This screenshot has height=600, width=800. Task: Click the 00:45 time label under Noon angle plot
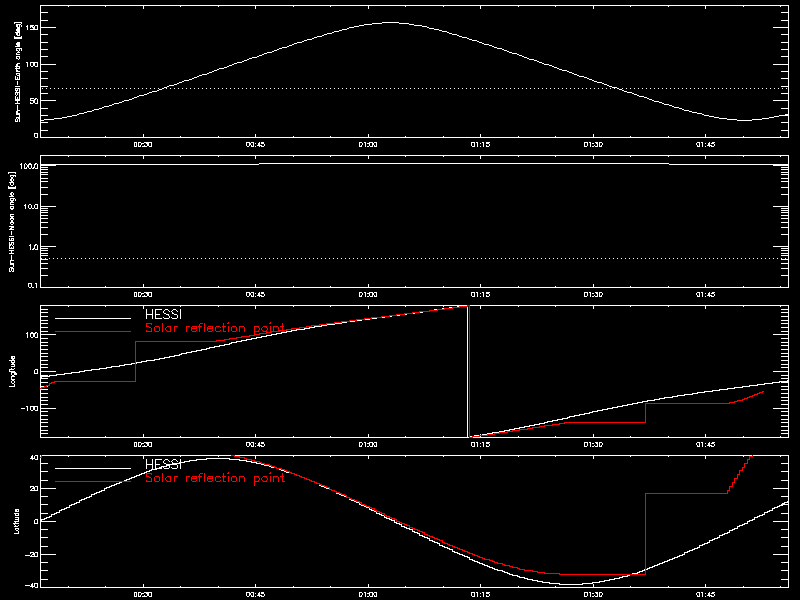coord(255,295)
